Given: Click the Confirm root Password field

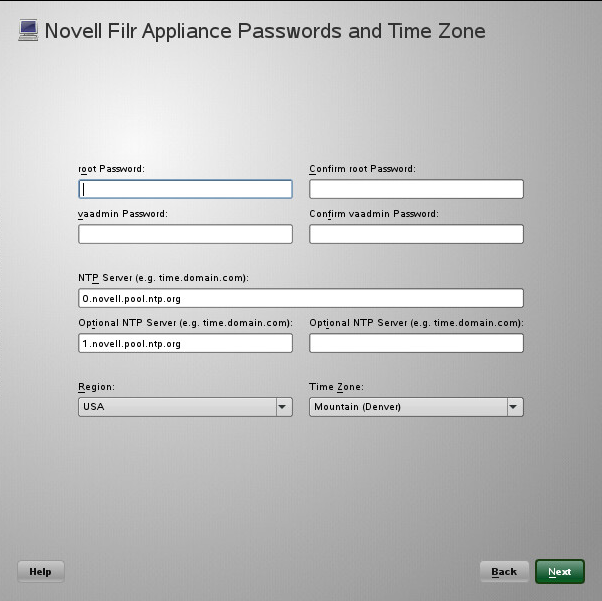Looking at the screenshot, I should click(x=416, y=189).
